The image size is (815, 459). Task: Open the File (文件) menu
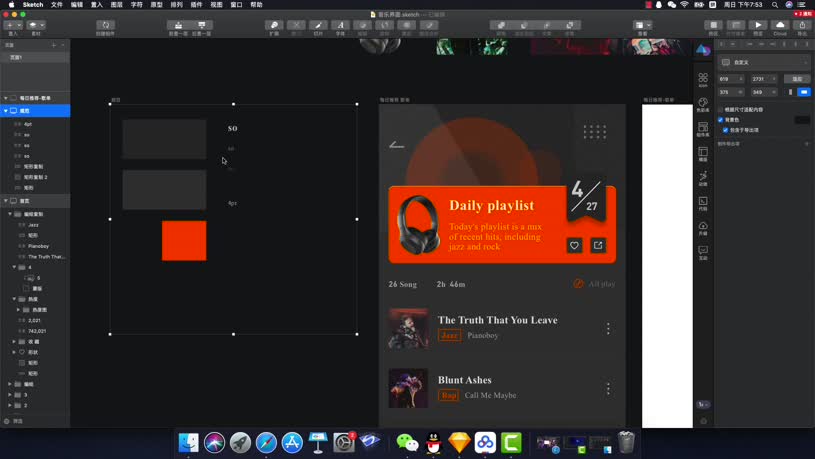click(x=57, y=4)
